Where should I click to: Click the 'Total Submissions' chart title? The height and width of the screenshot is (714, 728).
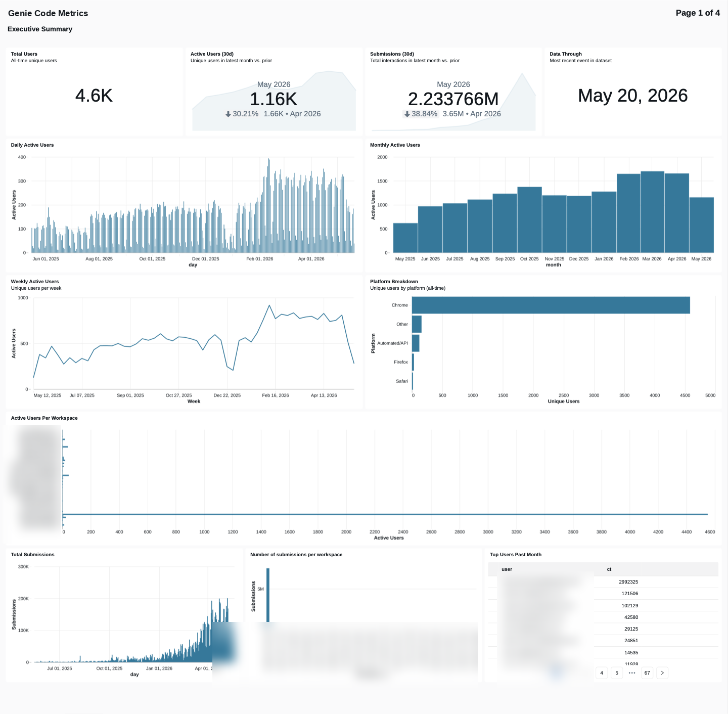33,555
